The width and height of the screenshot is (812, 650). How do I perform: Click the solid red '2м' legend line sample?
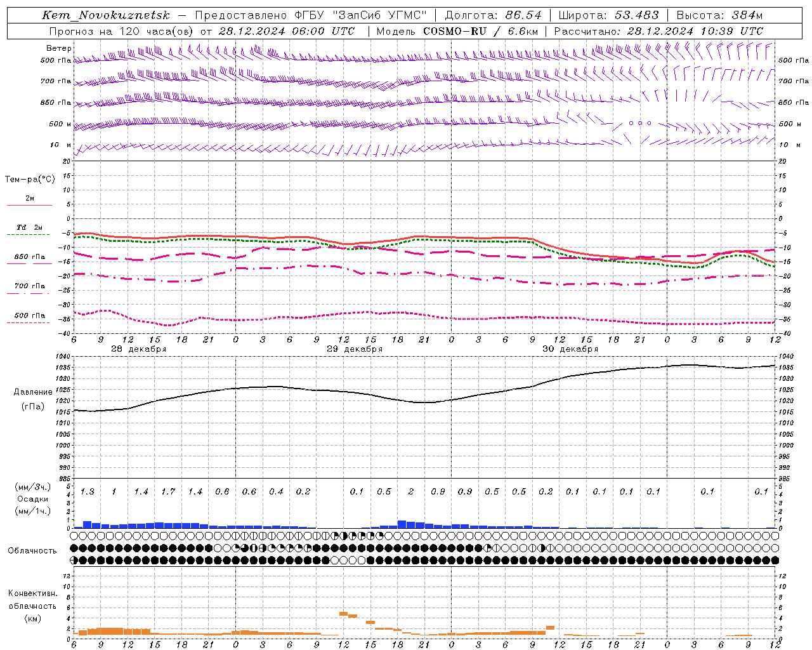pos(29,206)
